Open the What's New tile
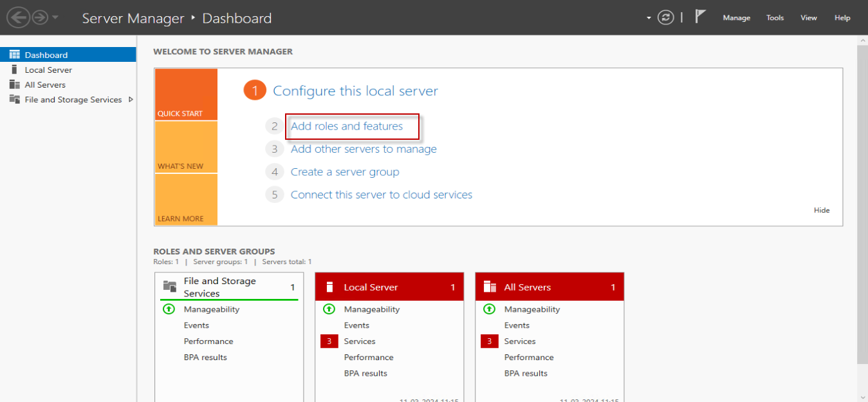This screenshot has height=402, width=868. click(x=186, y=147)
